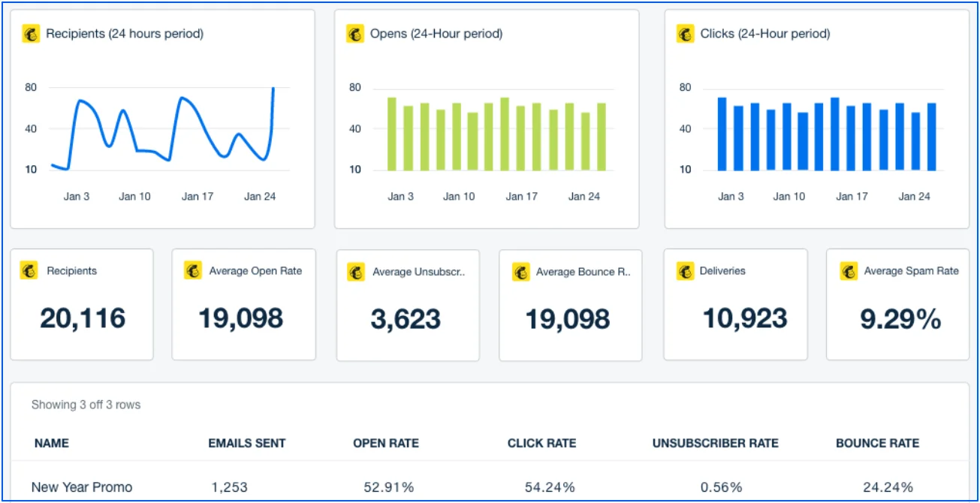
Task: Sort table by UNSUBSCRIBER RATE column
Action: click(x=716, y=443)
